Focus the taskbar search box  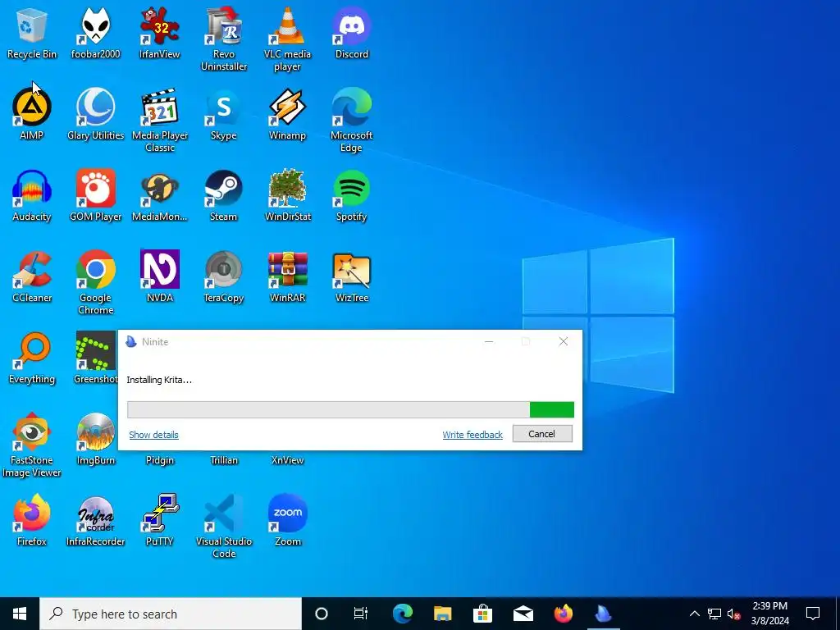[171, 614]
